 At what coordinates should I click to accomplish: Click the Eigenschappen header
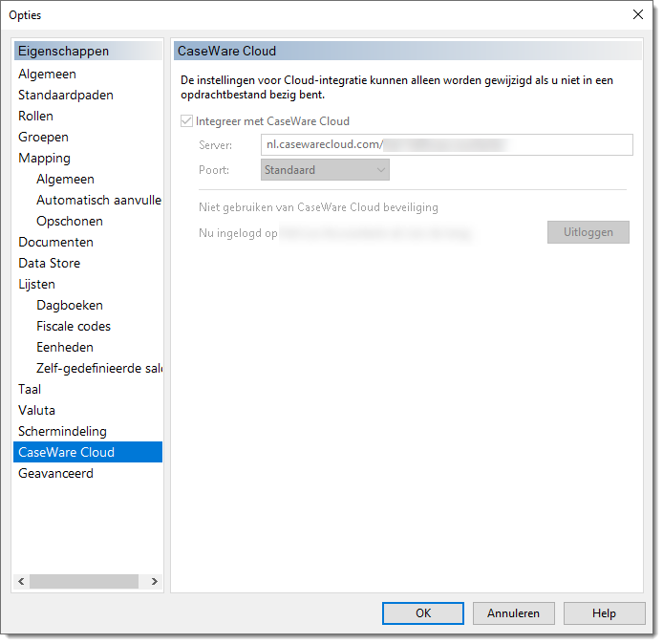pos(88,51)
